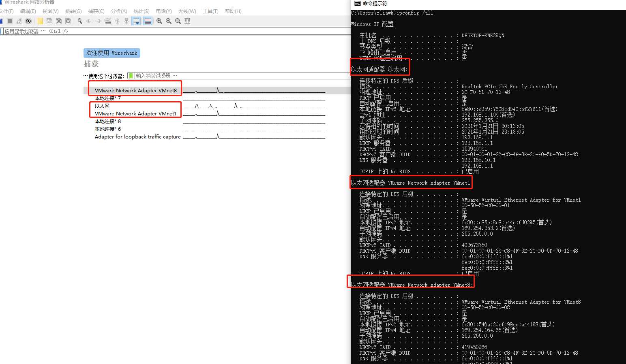Screen dimensions: 626x364
Task: Open the 帮助(H) menu
Action: coord(233,11)
